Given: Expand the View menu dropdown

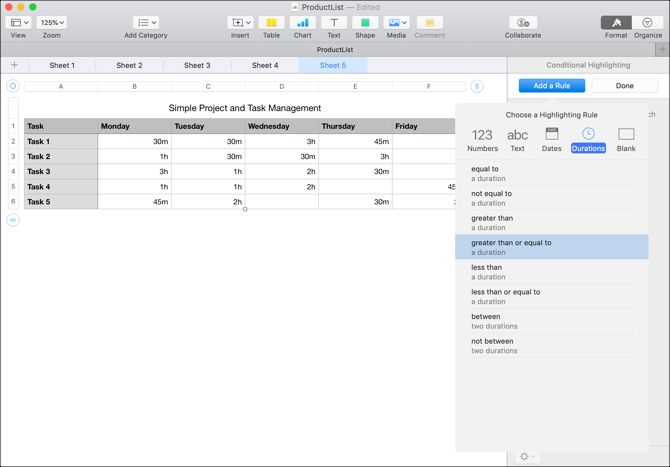Looking at the screenshot, I should 20,23.
